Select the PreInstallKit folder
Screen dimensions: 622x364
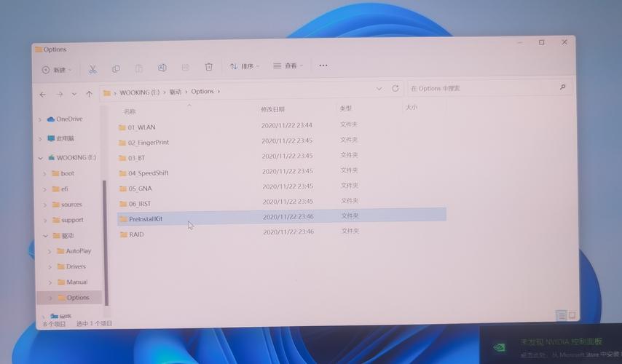[282, 218]
